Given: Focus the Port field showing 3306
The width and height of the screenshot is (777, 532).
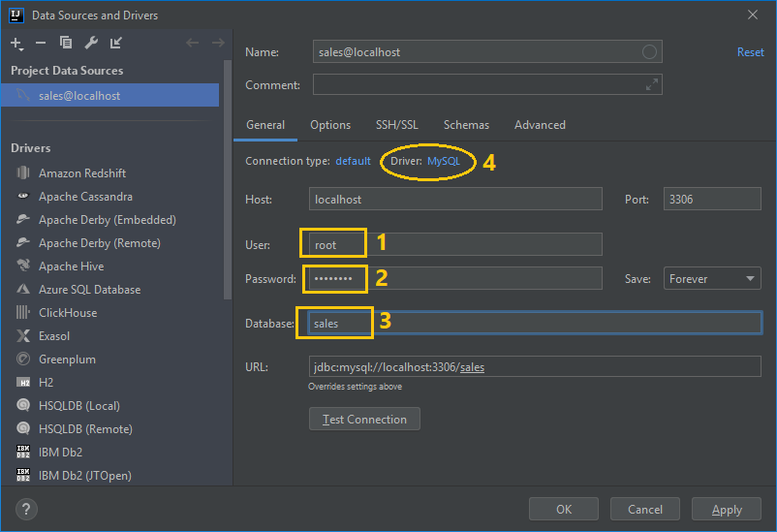Looking at the screenshot, I should (x=712, y=199).
